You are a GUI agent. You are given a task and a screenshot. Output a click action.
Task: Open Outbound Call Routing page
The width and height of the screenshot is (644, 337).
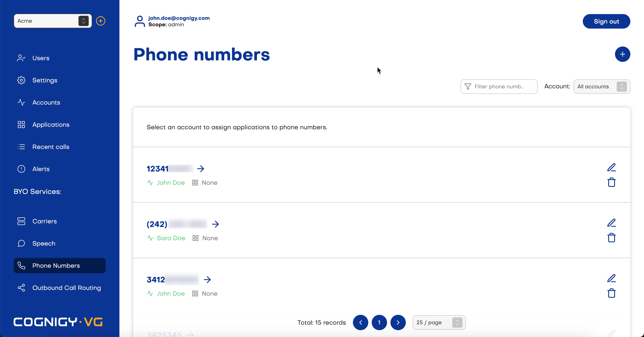(x=59, y=288)
